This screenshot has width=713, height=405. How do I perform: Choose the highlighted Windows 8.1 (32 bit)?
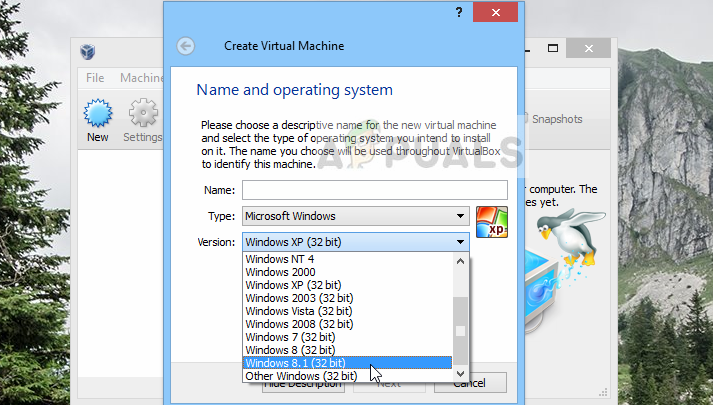297,363
